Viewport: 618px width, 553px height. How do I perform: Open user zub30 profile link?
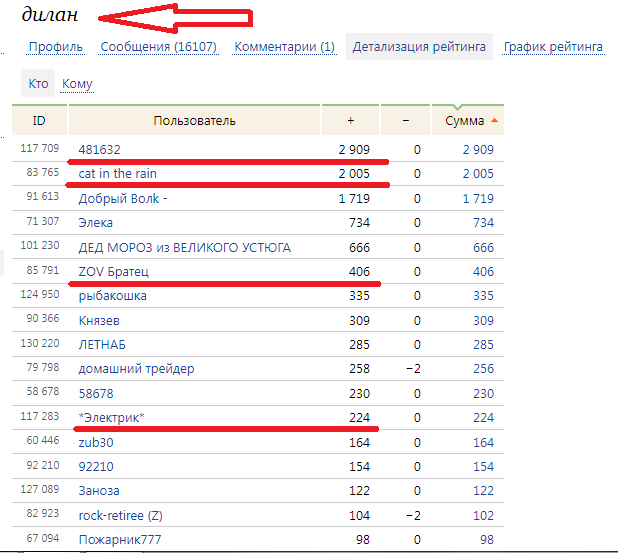[96, 442]
